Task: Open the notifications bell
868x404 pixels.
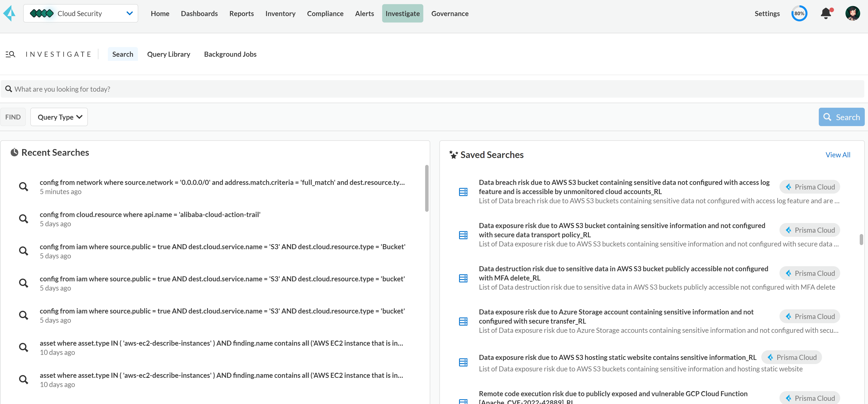Action: 826,14
